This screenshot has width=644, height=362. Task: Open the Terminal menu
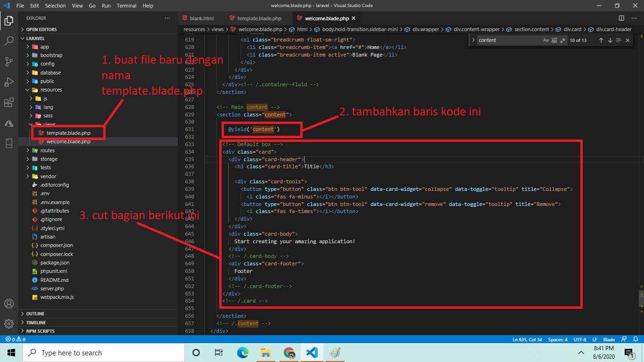click(126, 6)
